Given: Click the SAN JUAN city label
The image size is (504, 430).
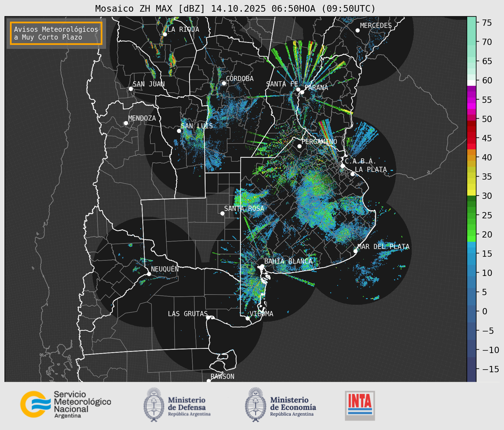Looking at the screenshot, I should coord(149,84).
